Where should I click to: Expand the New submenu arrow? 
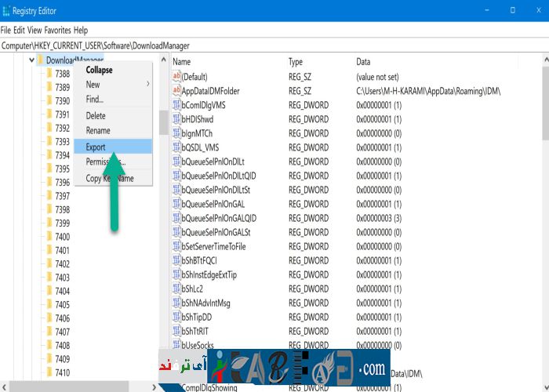pyautogui.click(x=147, y=84)
